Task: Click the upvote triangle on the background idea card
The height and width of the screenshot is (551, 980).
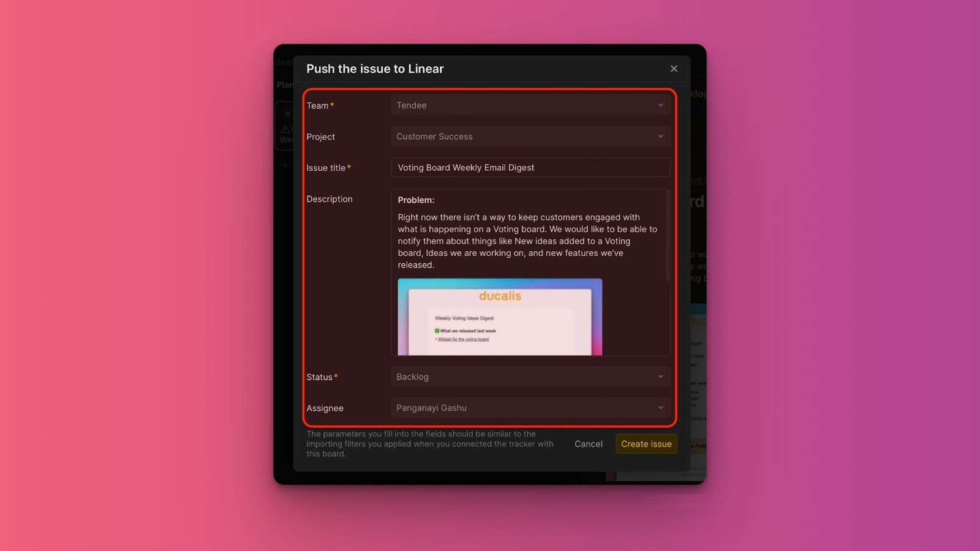Action: point(287,113)
